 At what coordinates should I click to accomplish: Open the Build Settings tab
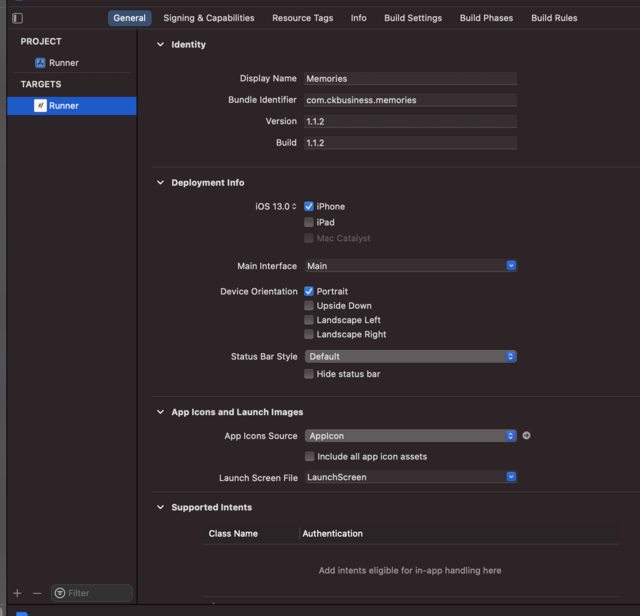(x=413, y=18)
